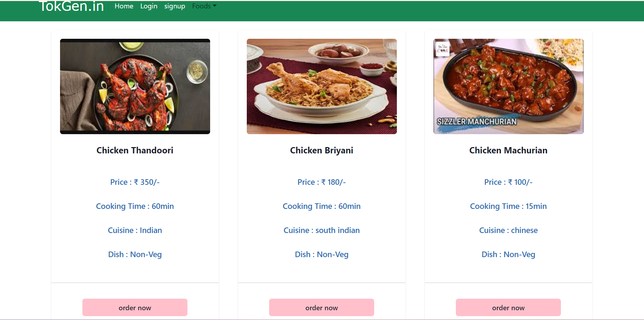Click the TokGen.in brand logo
The height and width of the screenshot is (320, 644).
point(71,6)
